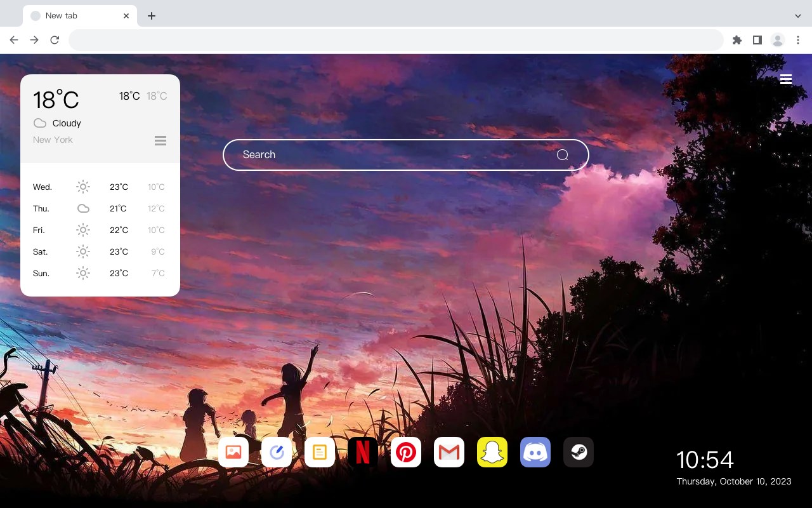Launch the Pinterest shortcut
Viewport: 812px width, 508px height.
pos(406,452)
